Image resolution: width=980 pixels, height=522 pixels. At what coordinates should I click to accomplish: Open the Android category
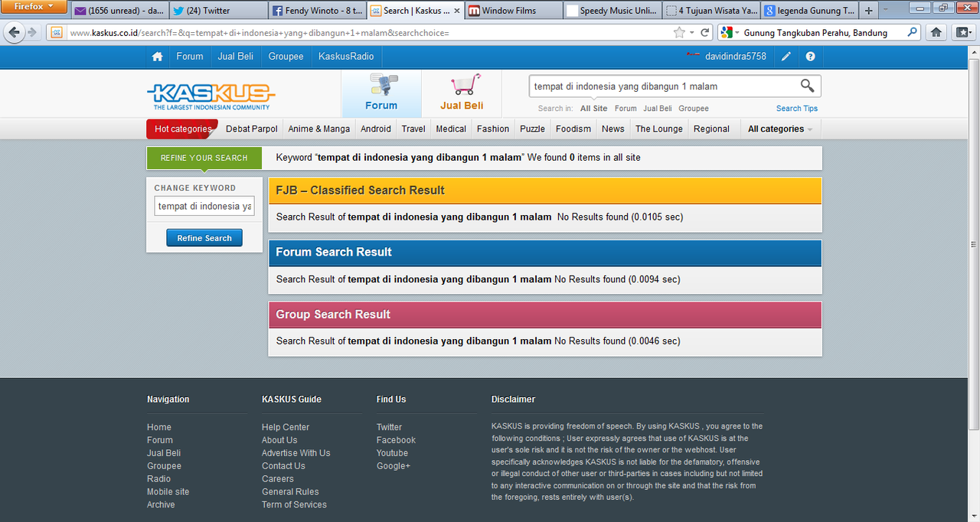[x=376, y=129]
